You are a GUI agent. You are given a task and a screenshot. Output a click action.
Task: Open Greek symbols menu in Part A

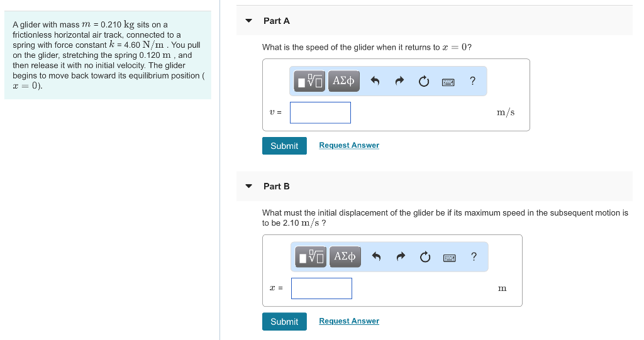[343, 81]
